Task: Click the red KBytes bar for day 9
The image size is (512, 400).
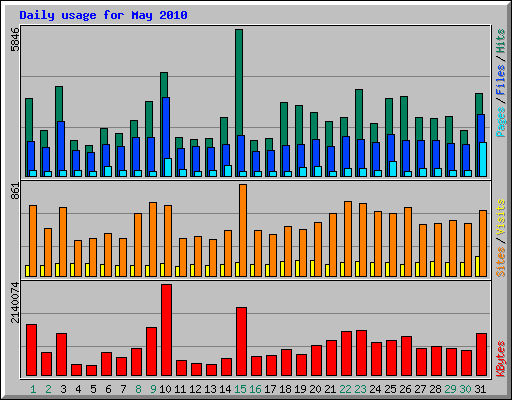Action: [151, 351]
